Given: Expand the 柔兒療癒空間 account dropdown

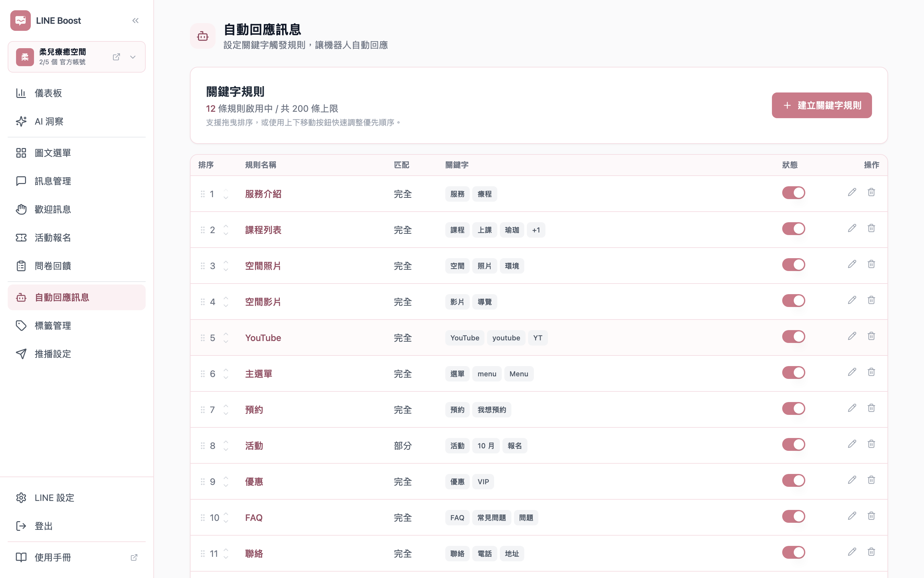Looking at the screenshot, I should click(x=133, y=57).
